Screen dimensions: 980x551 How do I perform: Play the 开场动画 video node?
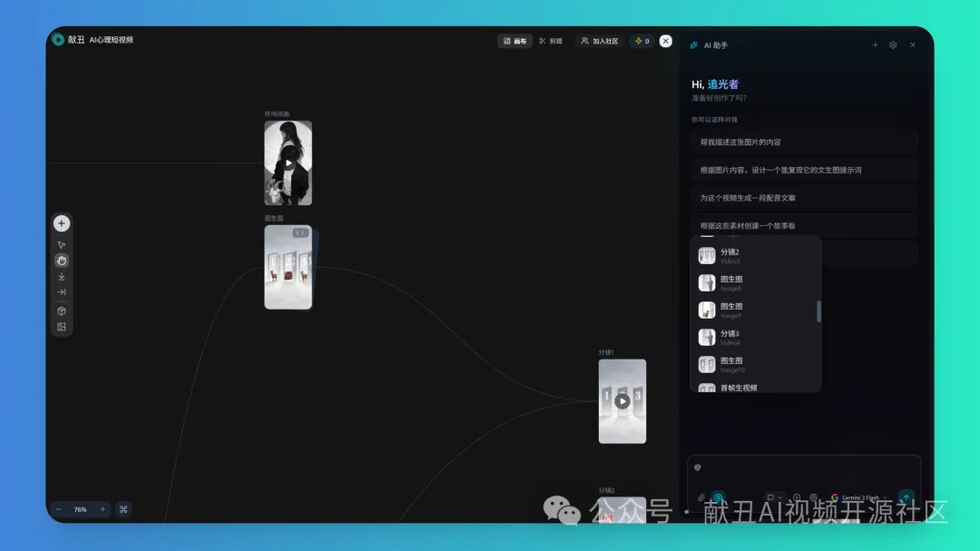pos(289,163)
